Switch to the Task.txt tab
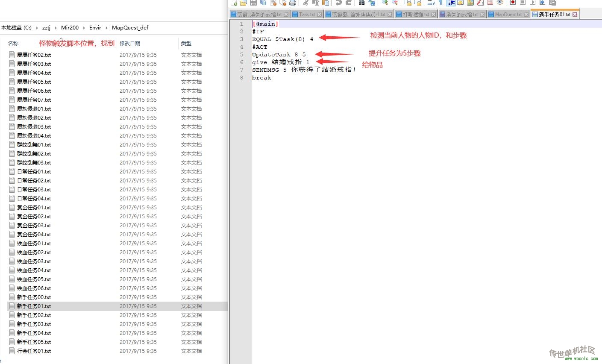 coord(307,15)
